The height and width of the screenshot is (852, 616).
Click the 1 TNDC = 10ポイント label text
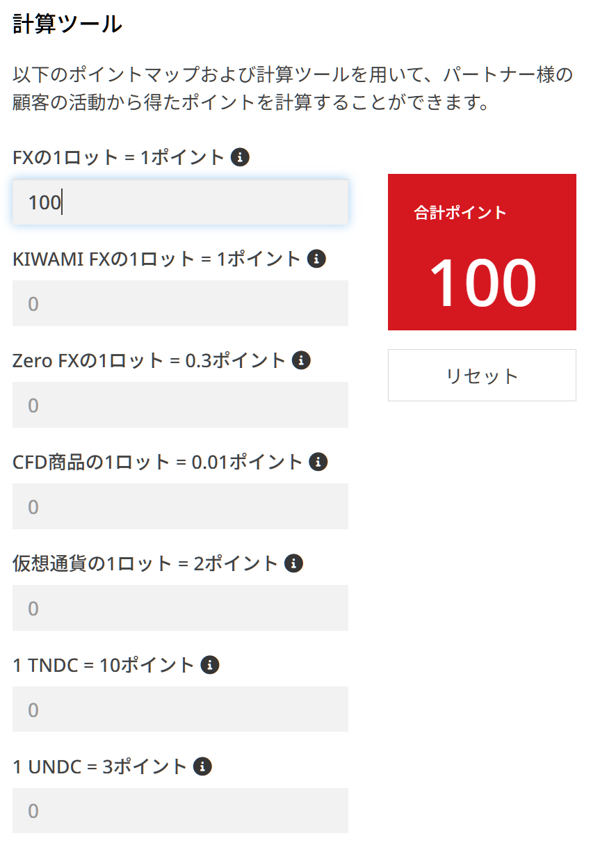point(104,665)
